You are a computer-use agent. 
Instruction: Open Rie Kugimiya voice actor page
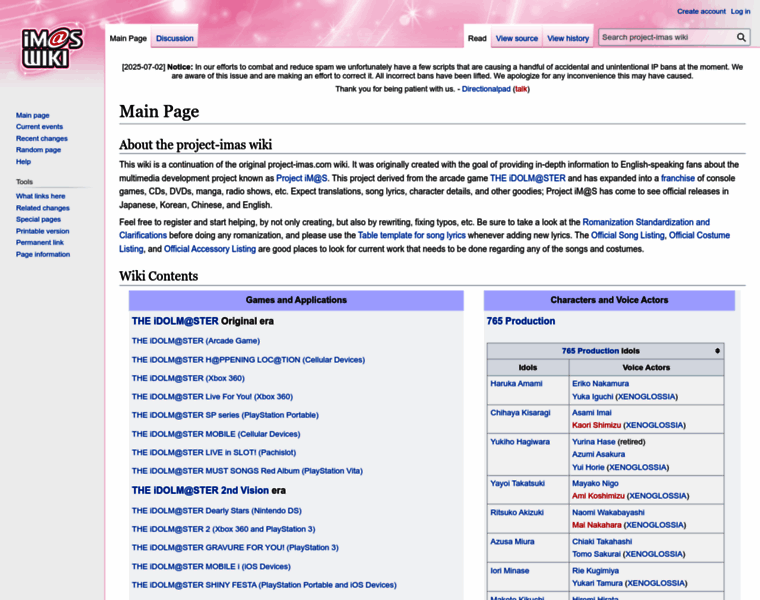click(x=595, y=571)
